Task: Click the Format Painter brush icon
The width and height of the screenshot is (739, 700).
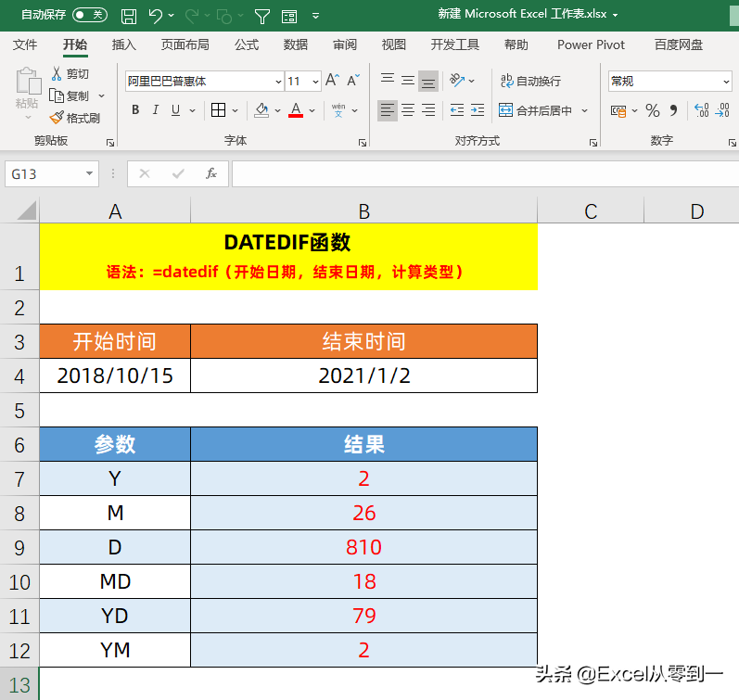Action: (x=57, y=118)
